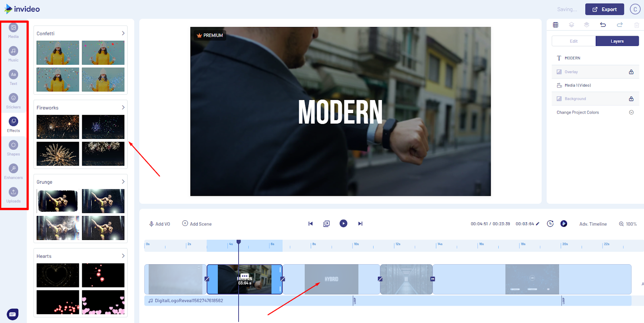Click Add Scene button
This screenshot has height=323, width=644.
click(x=197, y=224)
